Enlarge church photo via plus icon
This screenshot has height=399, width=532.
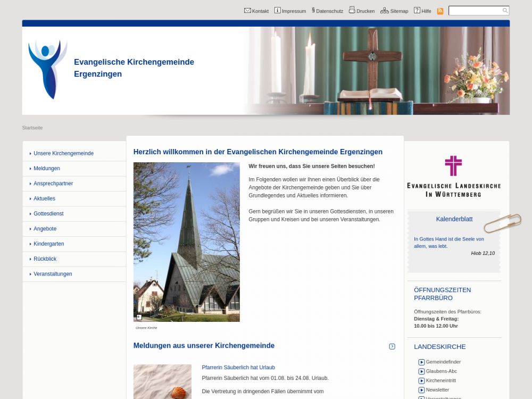[139, 317]
